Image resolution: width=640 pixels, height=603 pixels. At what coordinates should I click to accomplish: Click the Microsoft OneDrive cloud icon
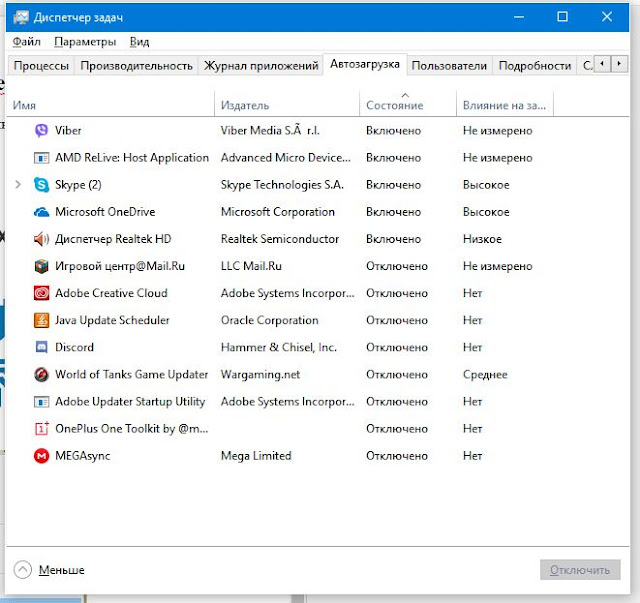click(x=41, y=212)
